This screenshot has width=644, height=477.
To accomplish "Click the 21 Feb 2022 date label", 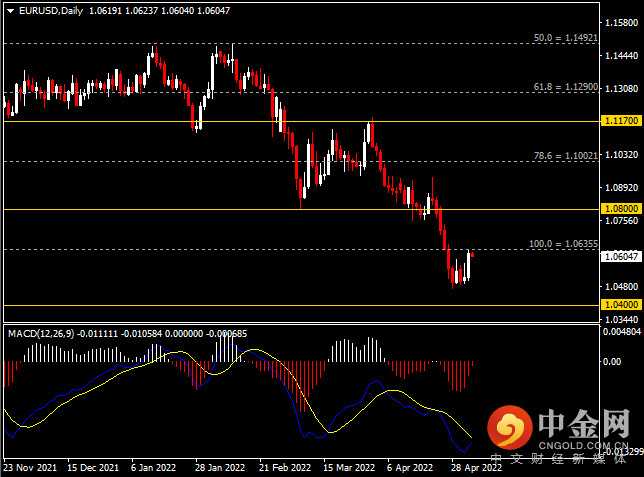I will [x=285, y=468].
